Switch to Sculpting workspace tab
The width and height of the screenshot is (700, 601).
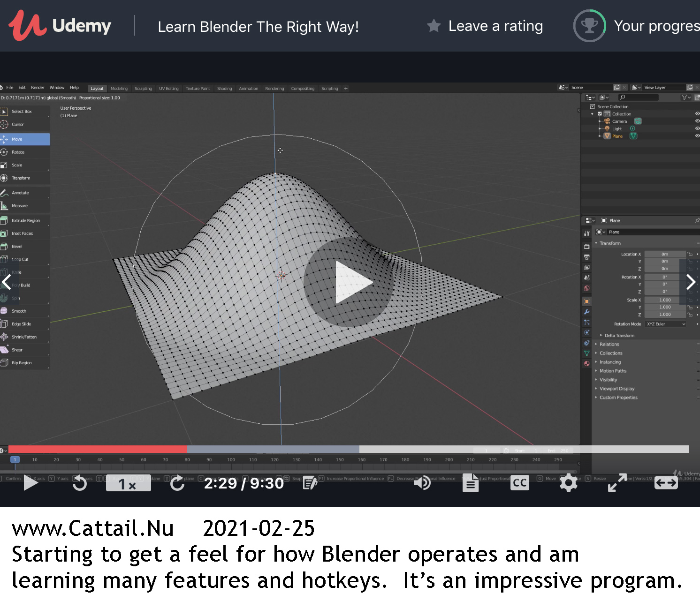(x=143, y=89)
